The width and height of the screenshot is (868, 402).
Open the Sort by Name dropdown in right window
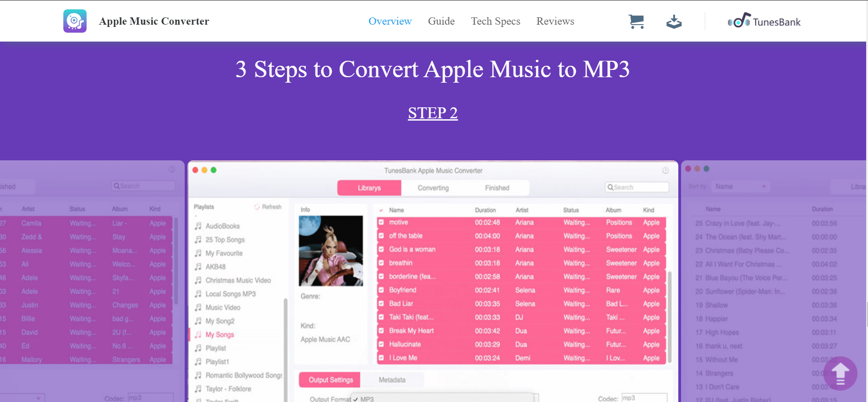[x=740, y=186]
